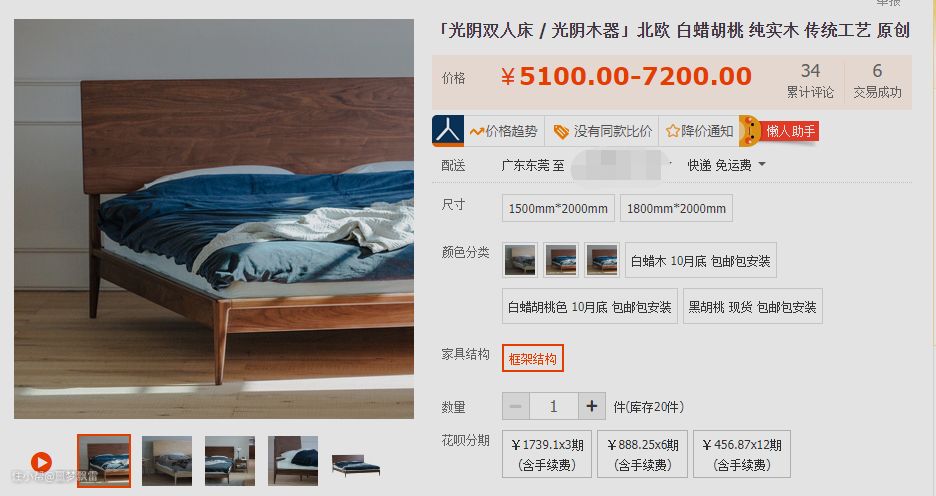Increase quantity with the plus button

coord(592,406)
